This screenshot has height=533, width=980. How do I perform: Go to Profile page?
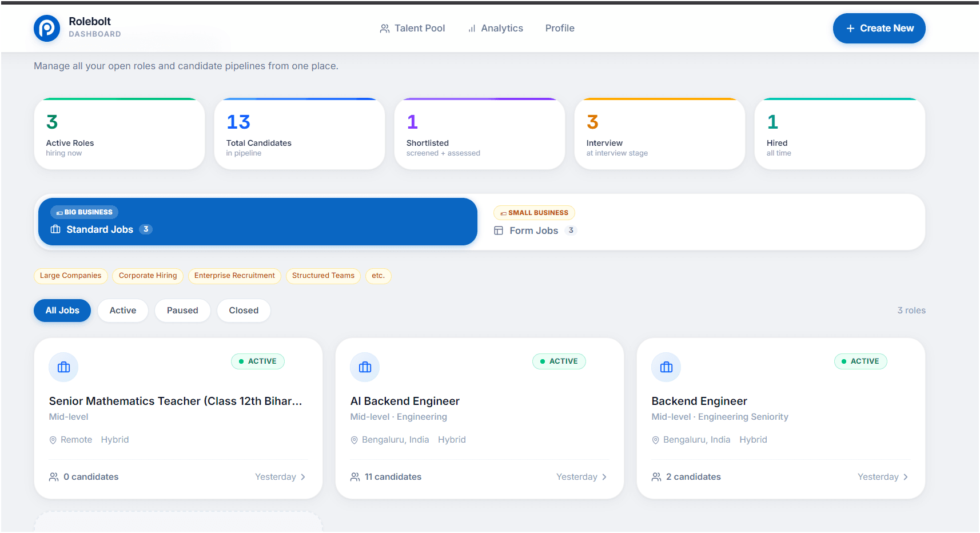(560, 29)
